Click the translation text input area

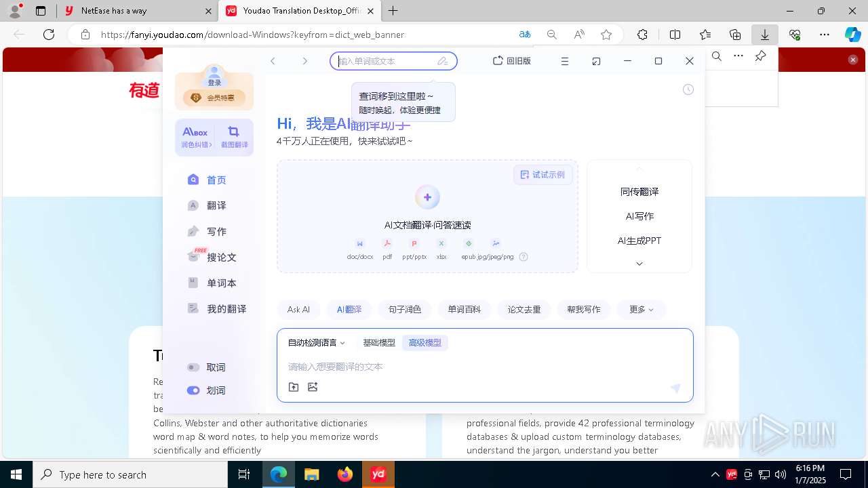tap(485, 367)
